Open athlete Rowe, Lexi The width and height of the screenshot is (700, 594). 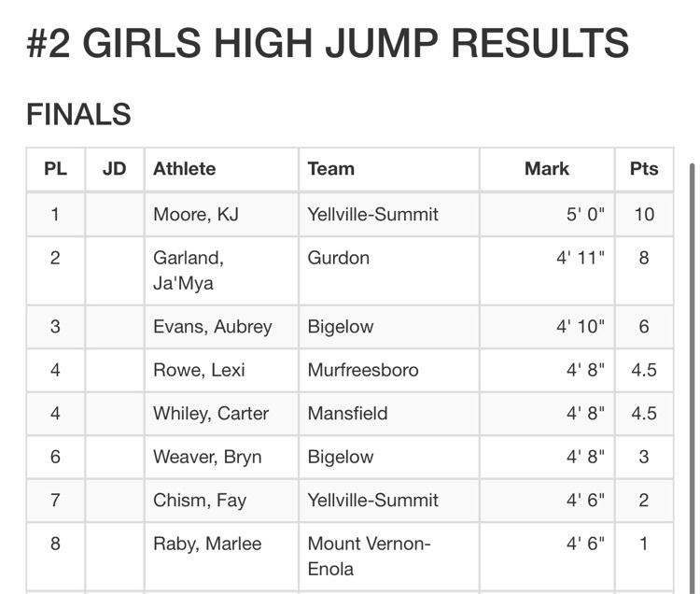click(199, 370)
